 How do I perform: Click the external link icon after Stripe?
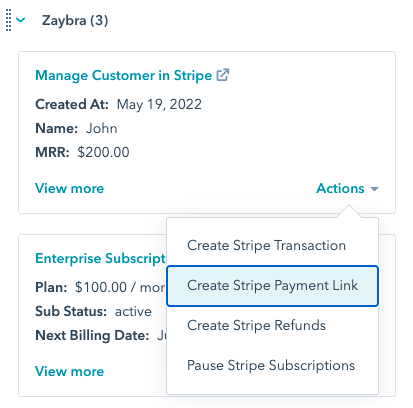click(x=223, y=75)
